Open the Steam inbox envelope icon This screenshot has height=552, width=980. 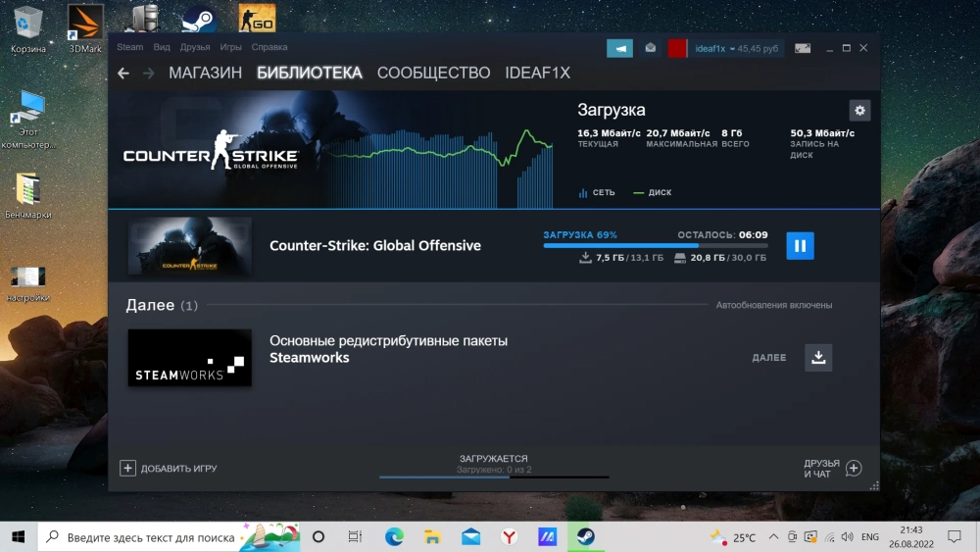point(651,48)
